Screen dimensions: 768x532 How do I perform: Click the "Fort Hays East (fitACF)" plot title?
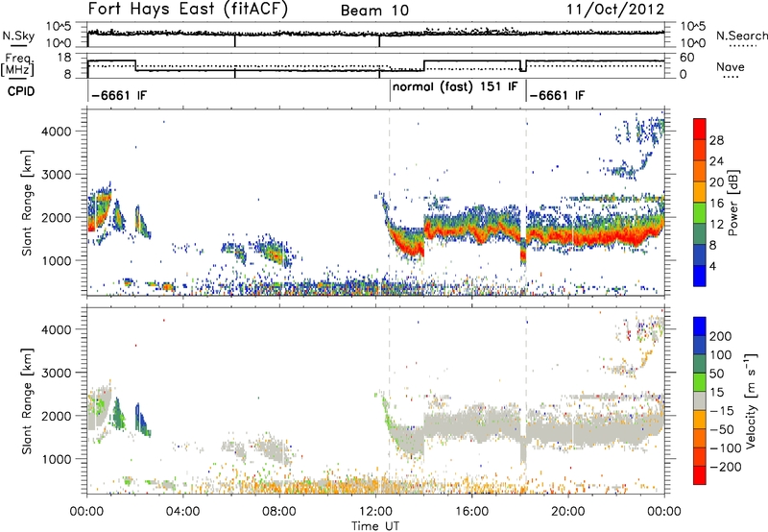click(187, 9)
